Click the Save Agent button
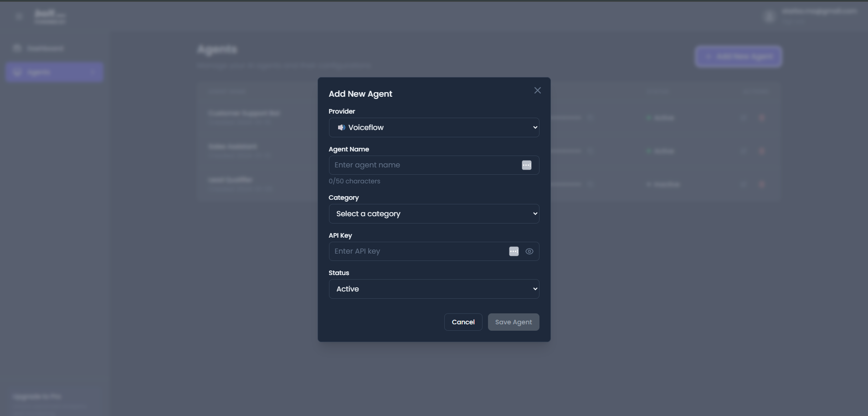868x416 pixels. pyautogui.click(x=514, y=322)
